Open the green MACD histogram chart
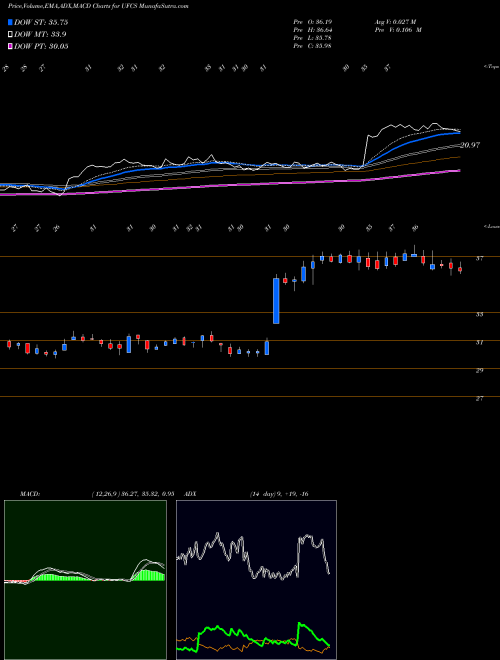Screen dimensions: 500x660 point(85,580)
